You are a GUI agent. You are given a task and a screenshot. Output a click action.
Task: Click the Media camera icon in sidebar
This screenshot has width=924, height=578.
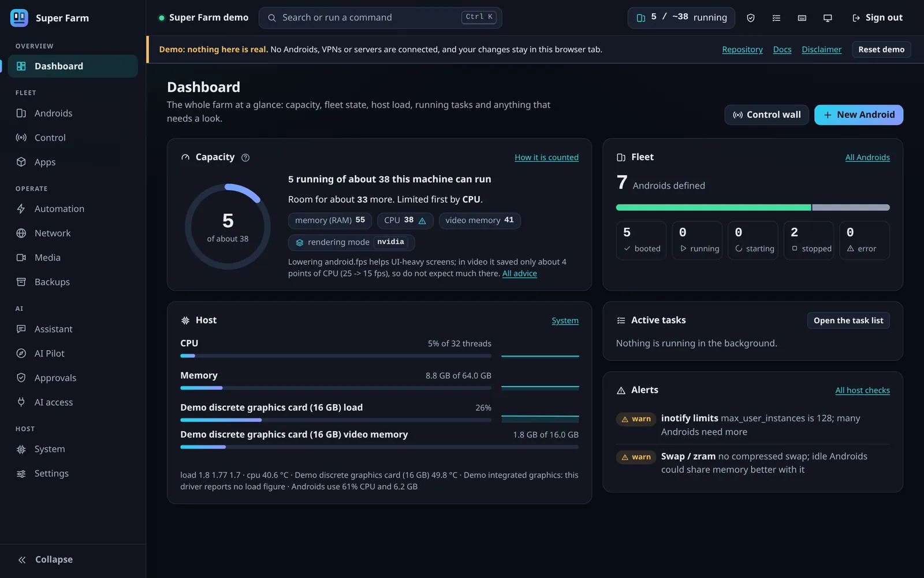click(21, 257)
